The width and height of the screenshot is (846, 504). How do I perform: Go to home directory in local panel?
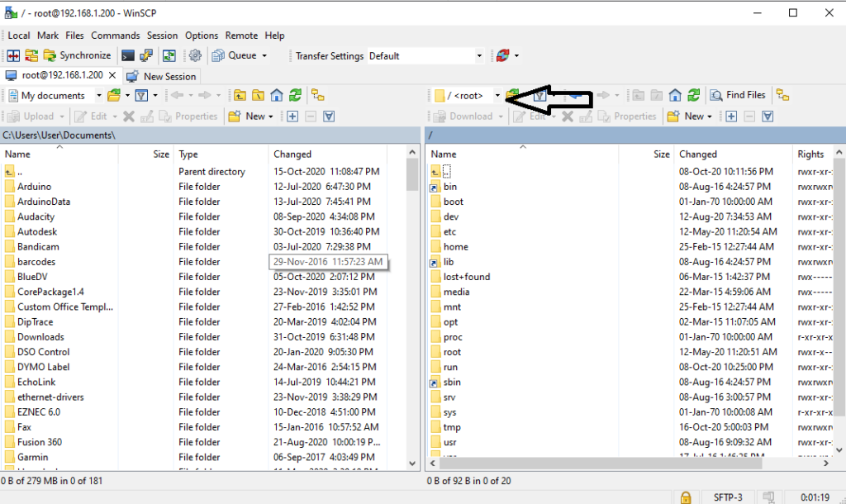tap(277, 96)
